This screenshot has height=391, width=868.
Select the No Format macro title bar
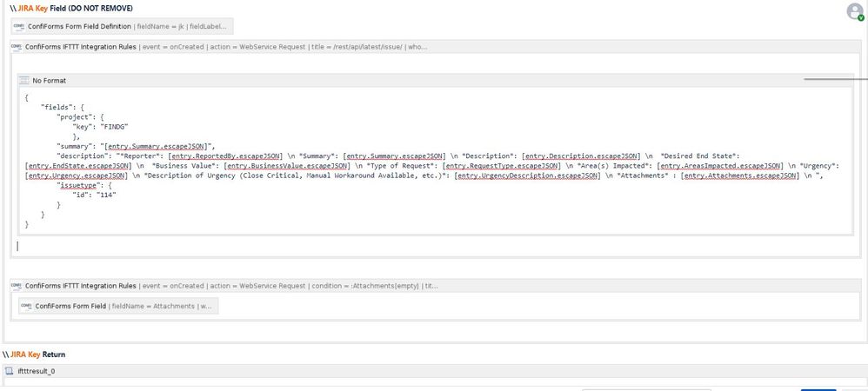click(435, 81)
